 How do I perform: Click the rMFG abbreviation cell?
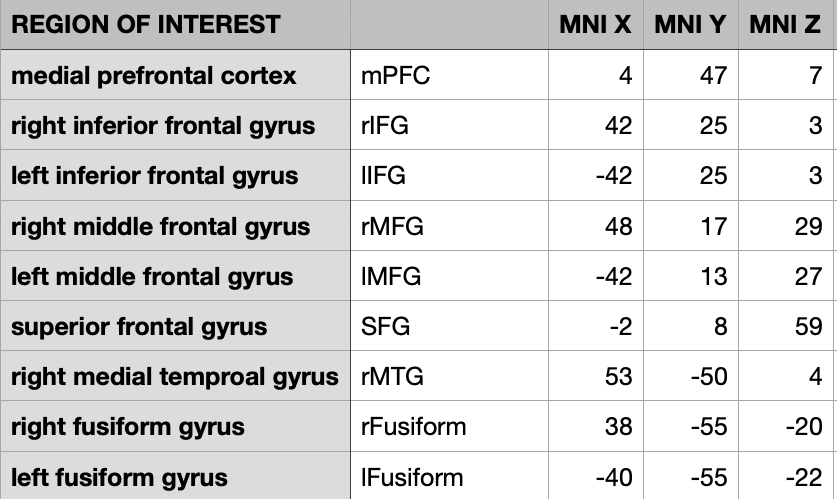click(x=393, y=226)
